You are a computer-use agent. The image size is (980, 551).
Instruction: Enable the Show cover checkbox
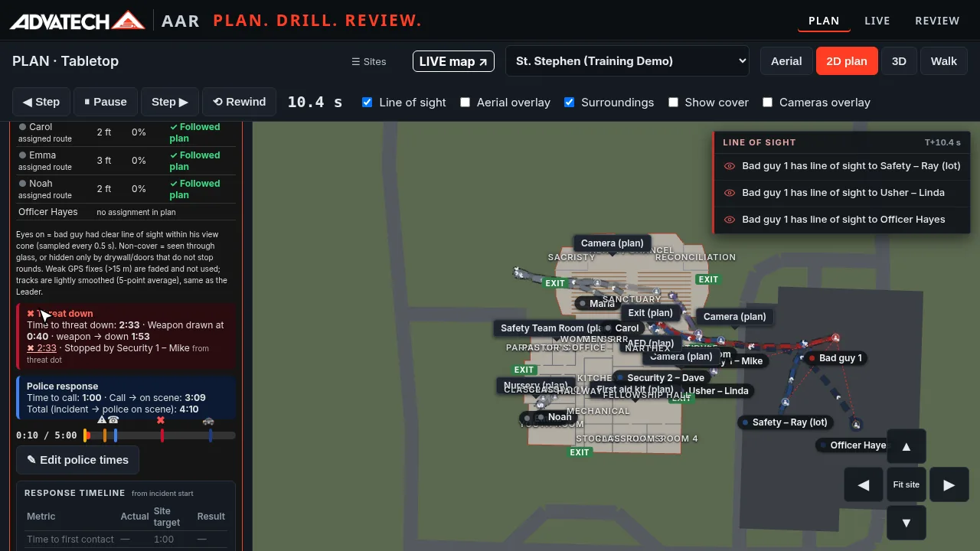673,103
